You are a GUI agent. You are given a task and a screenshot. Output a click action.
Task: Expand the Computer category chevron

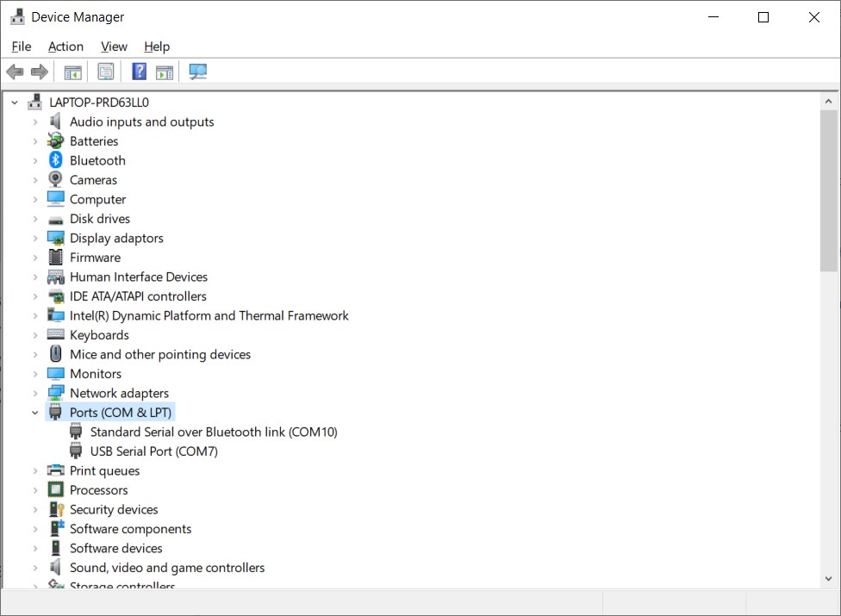(x=35, y=199)
